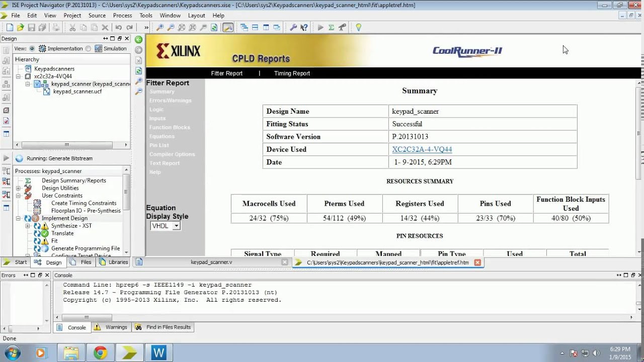Image resolution: width=644 pixels, height=362 pixels.
Task: Switch to the Libraries tab
Action: [x=113, y=262]
